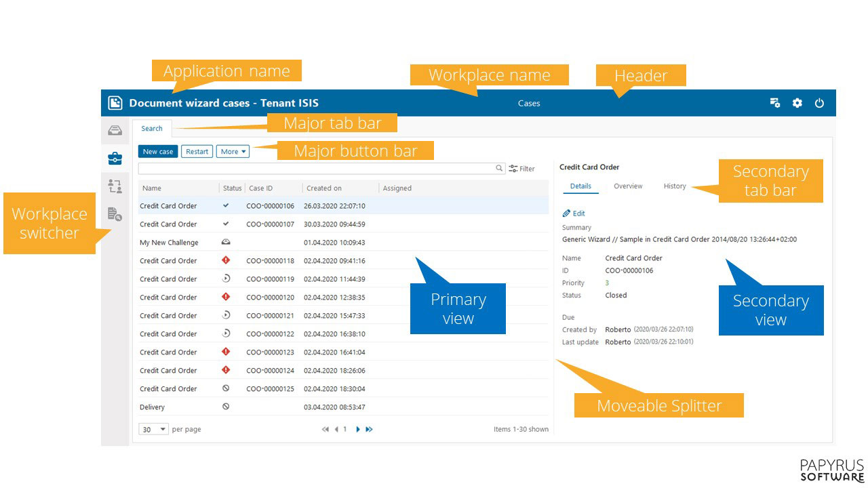This screenshot has width=868, height=488.
Task: Switch to the History tab
Action: [675, 186]
